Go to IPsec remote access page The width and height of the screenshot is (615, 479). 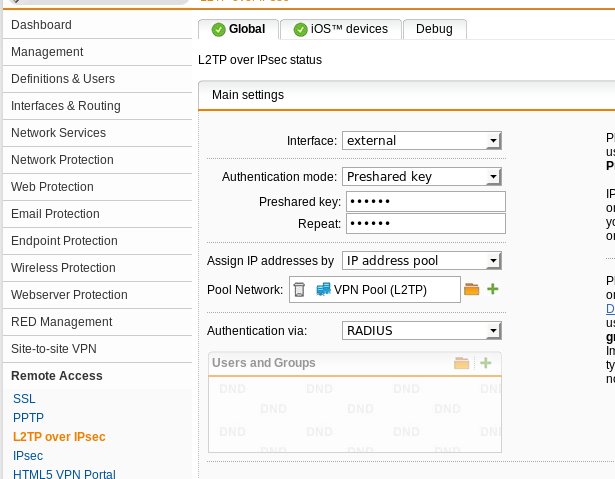tap(28, 456)
